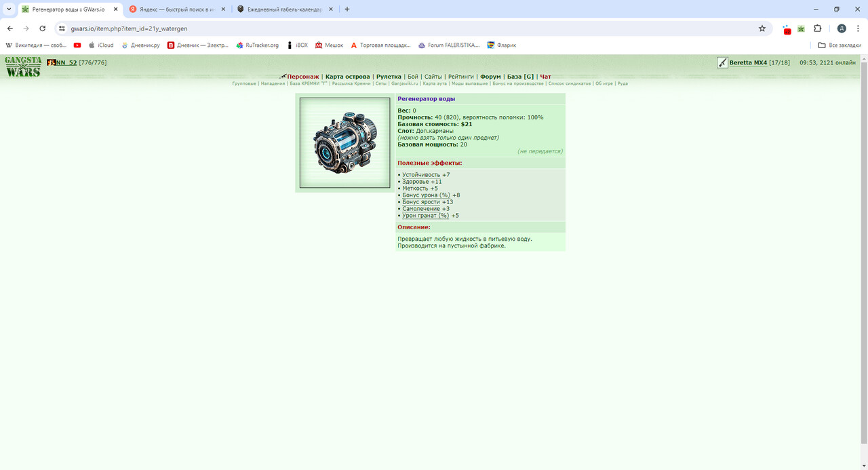868x470 pixels.
Task: Open База [G] in the menu
Action: [520, 77]
